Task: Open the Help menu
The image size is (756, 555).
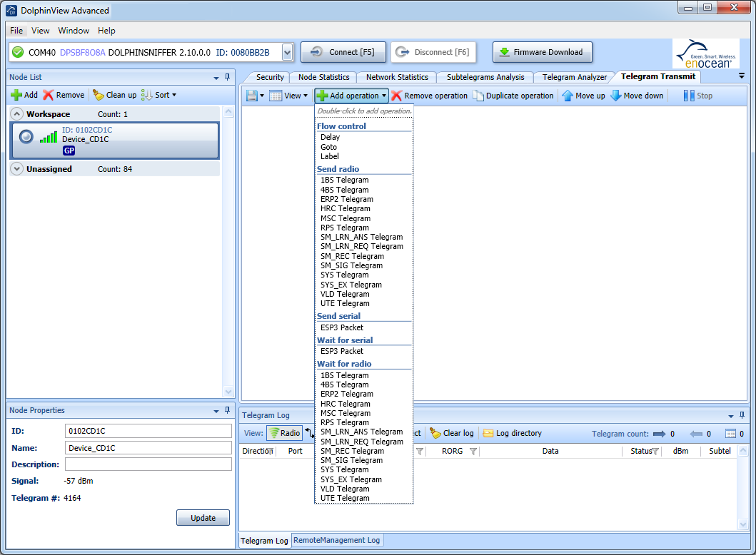Action: pos(106,31)
